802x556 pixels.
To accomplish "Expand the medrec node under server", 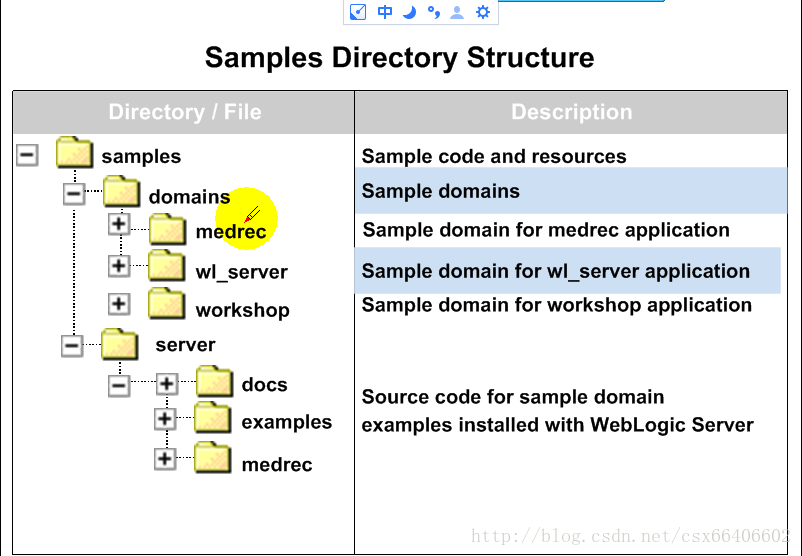I will click(x=165, y=459).
